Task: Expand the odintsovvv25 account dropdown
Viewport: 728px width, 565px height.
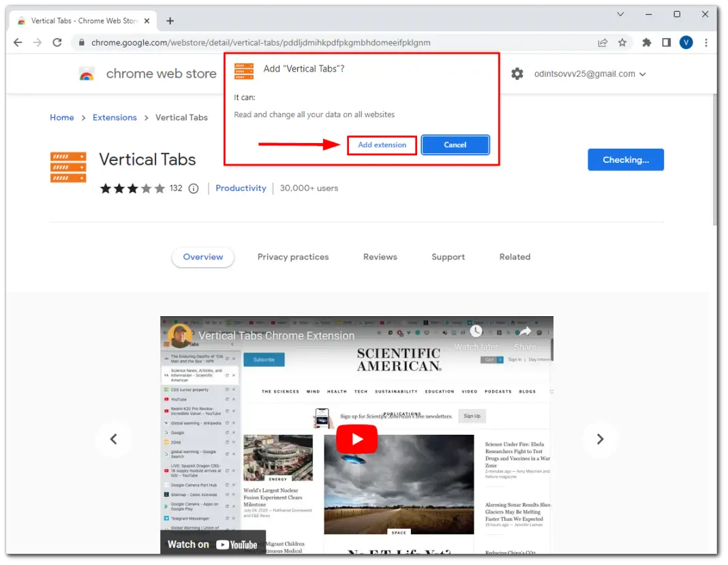Action: click(x=589, y=74)
